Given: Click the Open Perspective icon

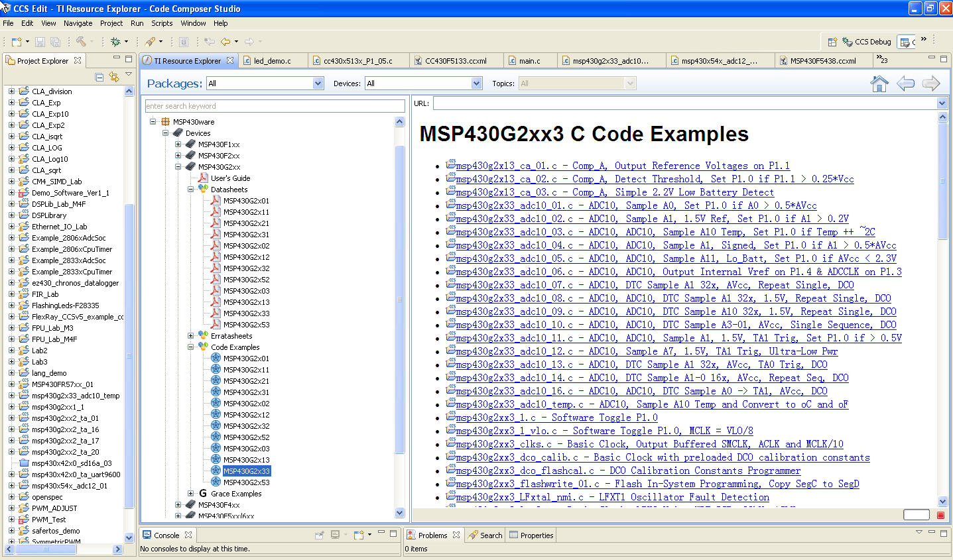Looking at the screenshot, I should point(832,42).
